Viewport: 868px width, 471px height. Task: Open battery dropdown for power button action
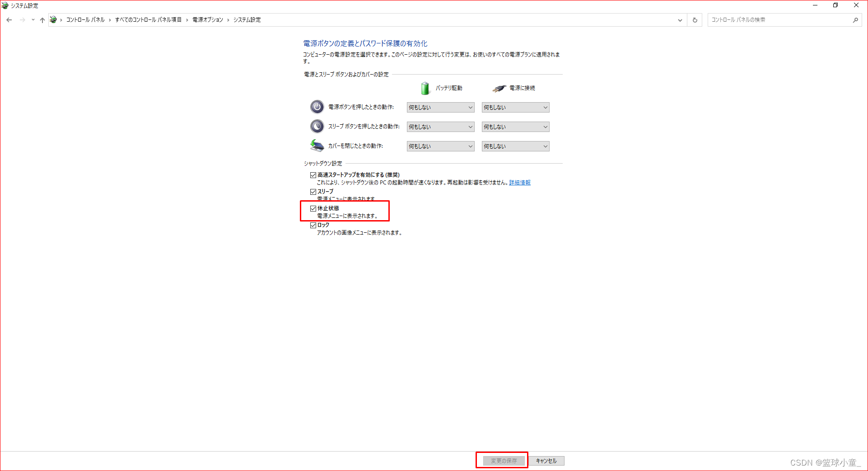tap(440, 107)
